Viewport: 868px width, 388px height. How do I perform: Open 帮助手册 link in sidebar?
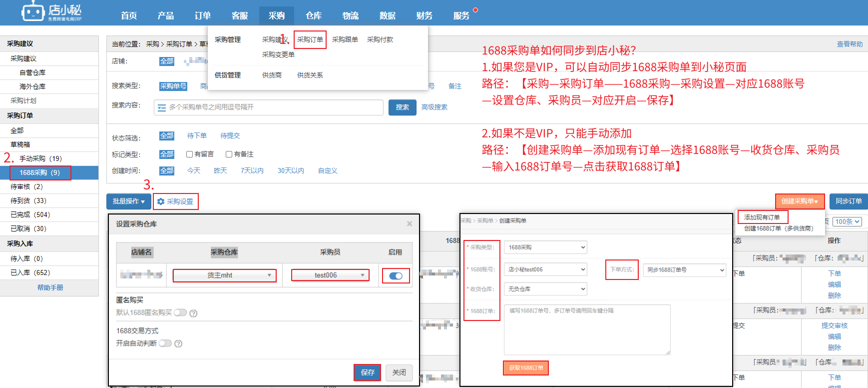click(x=50, y=287)
